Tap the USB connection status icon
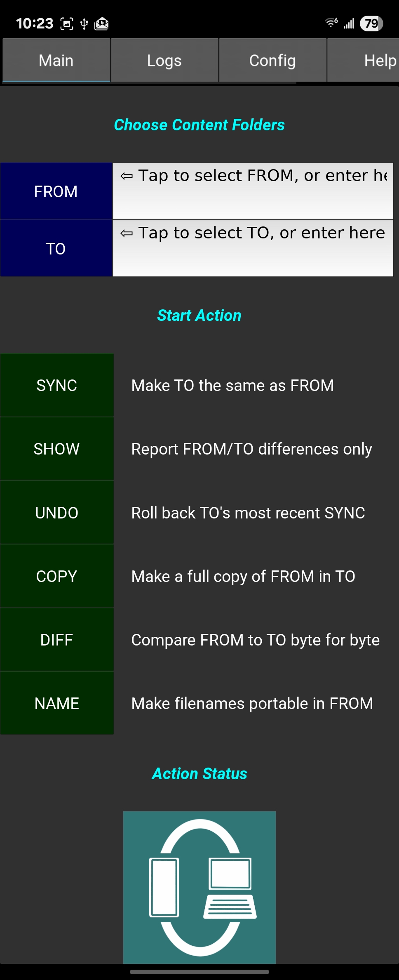The width and height of the screenshot is (399, 980). coord(84,24)
